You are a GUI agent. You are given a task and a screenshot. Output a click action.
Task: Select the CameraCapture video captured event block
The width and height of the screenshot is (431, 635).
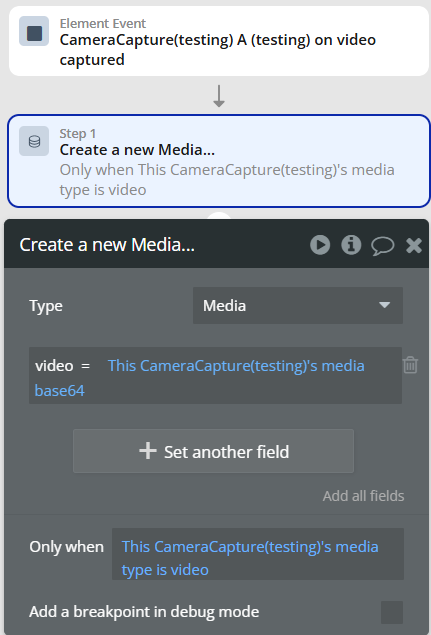(x=219, y=41)
